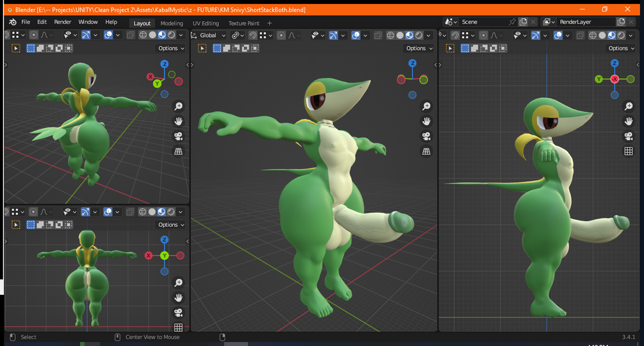The image size is (644, 346).
Task: Click zoom magnifier icon in bottom-left viewport
Action: coord(178,283)
